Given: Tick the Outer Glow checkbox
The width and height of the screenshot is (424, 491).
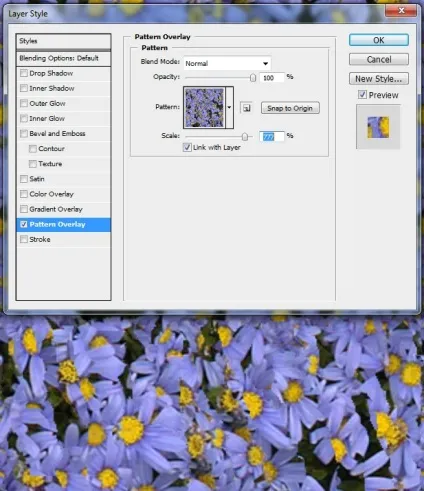Looking at the screenshot, I should (24, 103).
